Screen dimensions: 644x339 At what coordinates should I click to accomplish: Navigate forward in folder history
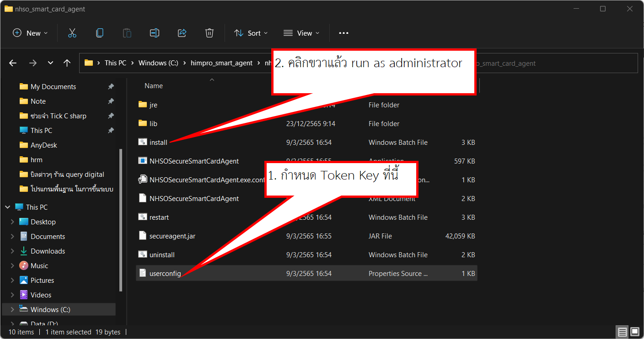click(32, 63)
